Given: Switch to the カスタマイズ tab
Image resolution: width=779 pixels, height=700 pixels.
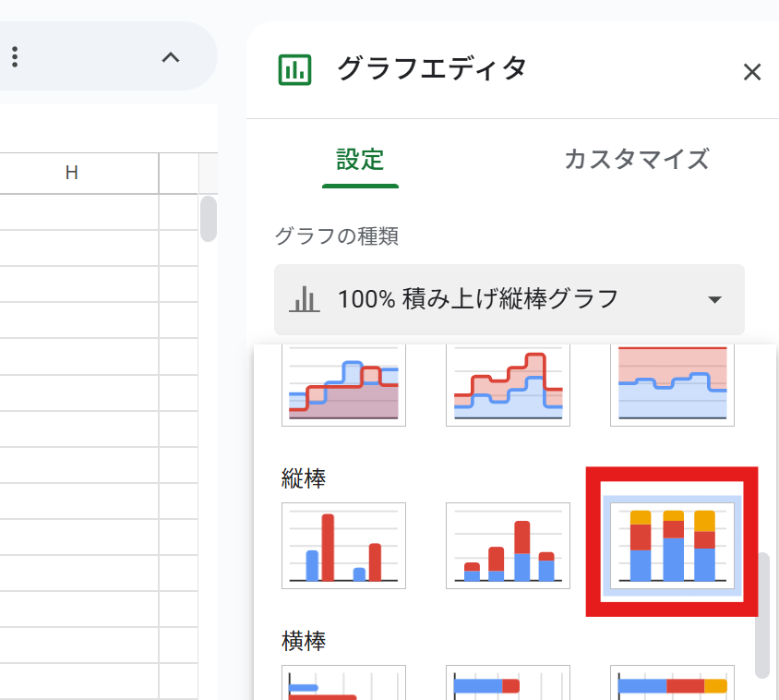Looking at the screenshot, I should pyautogui.click(x=636, y=160).
